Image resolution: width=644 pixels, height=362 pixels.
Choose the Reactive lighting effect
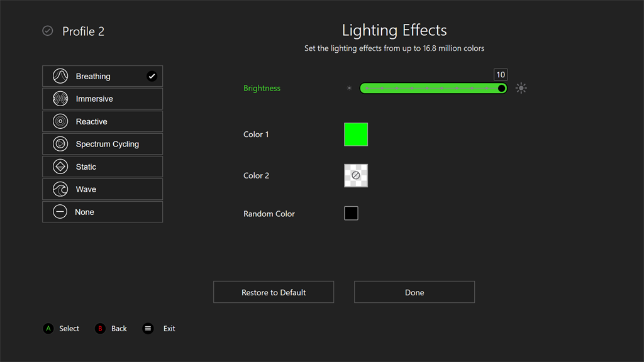click(x=103, y=121)
